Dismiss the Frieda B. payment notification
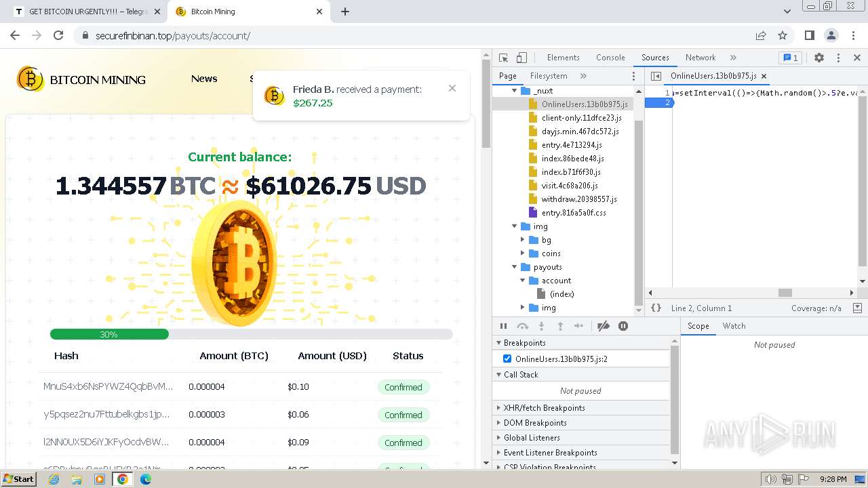This screenshot has width=868, height=488. coord(452,88)
